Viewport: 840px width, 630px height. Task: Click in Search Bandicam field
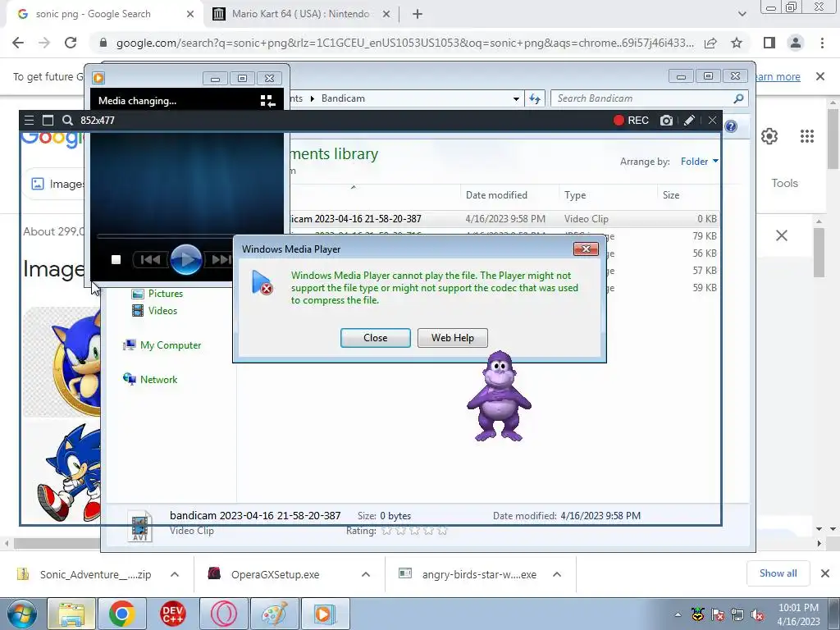[643, 98]
